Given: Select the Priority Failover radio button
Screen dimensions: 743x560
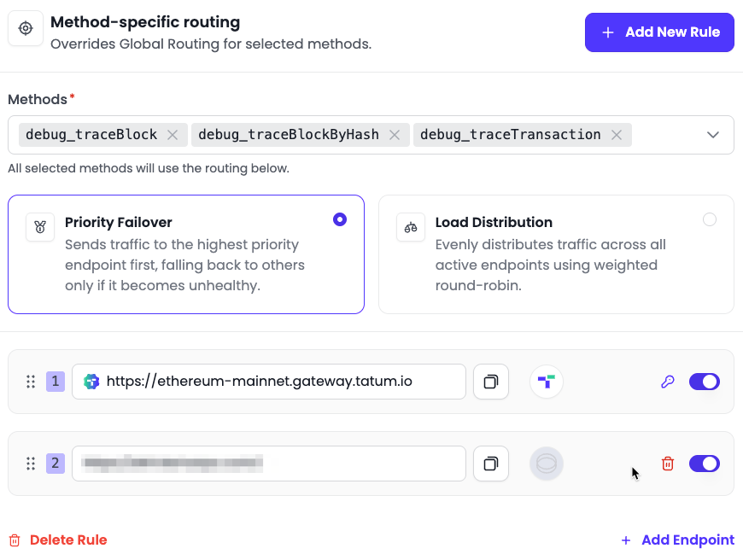Looking at the screenshot, I should click(340, 219).
